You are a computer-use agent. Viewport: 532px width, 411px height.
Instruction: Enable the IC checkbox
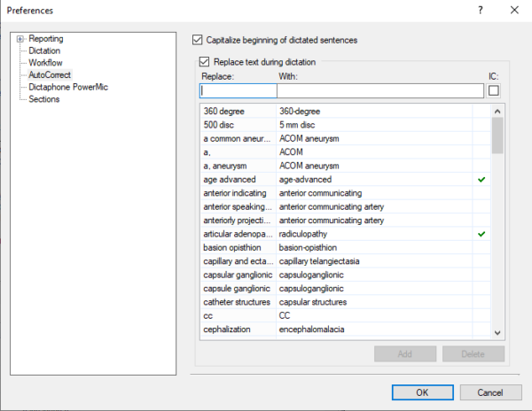pos(493,90)
